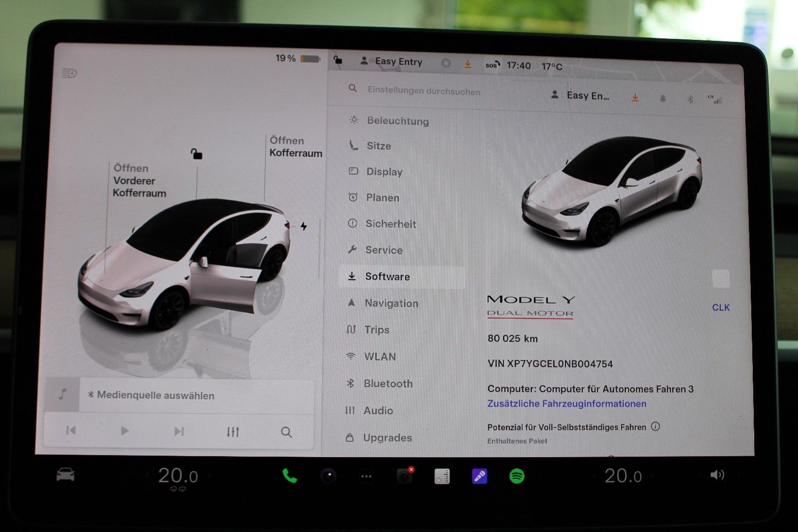Tap the SOS icon in status bar
This screenshot has width=798, height=532.
(x=492, y=65)
